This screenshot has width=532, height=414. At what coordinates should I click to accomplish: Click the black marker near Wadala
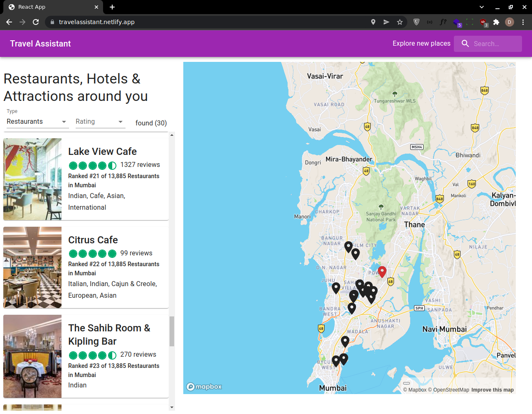[345, 341]
